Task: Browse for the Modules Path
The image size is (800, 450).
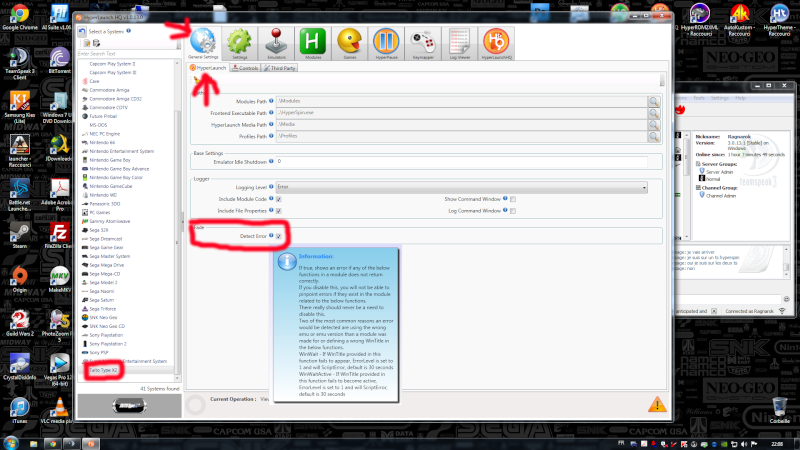Action: [654, 102]
